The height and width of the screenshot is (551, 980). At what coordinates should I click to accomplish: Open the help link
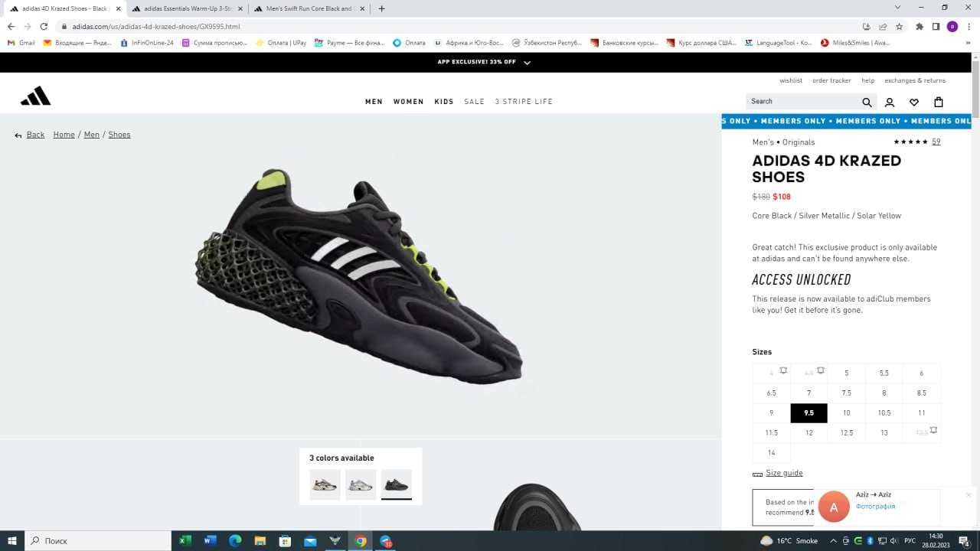coord(867,80)
